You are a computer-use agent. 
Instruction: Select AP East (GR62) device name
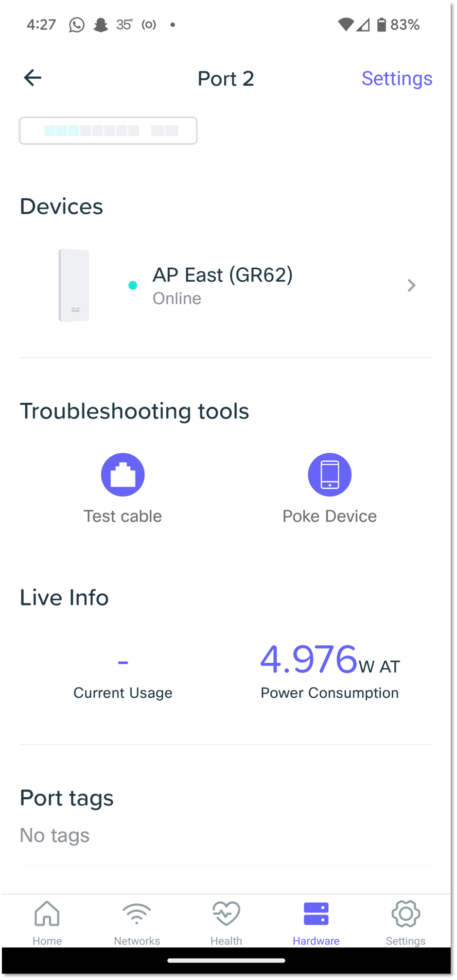223,275
